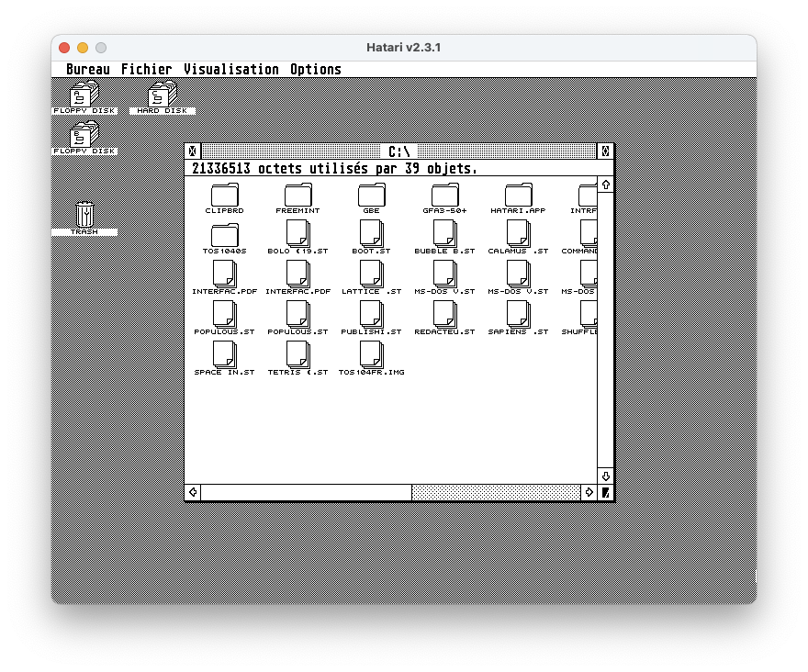The width and height of the screenshot is (808, 672).
Task: Select the BOLO disk image file
Action: pyautogui.click(x=297, y=237)
